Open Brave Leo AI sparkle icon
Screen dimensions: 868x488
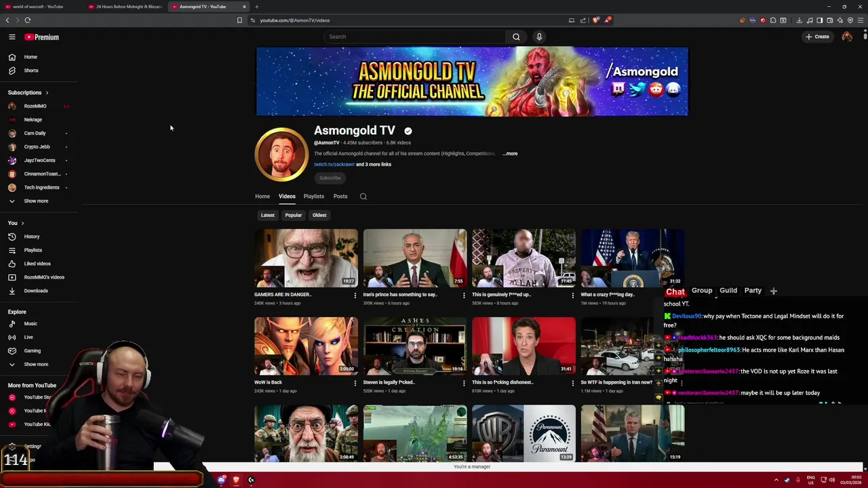(x=840, y=20)
